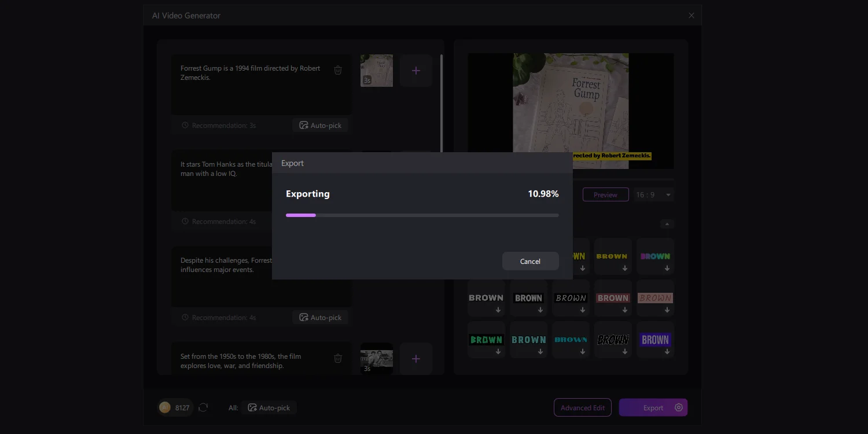The width and height of the screenshot is (868, 434).
Task: Run Auto-pick for the Tom Hanks scene
Action: (x=320, y=221)
